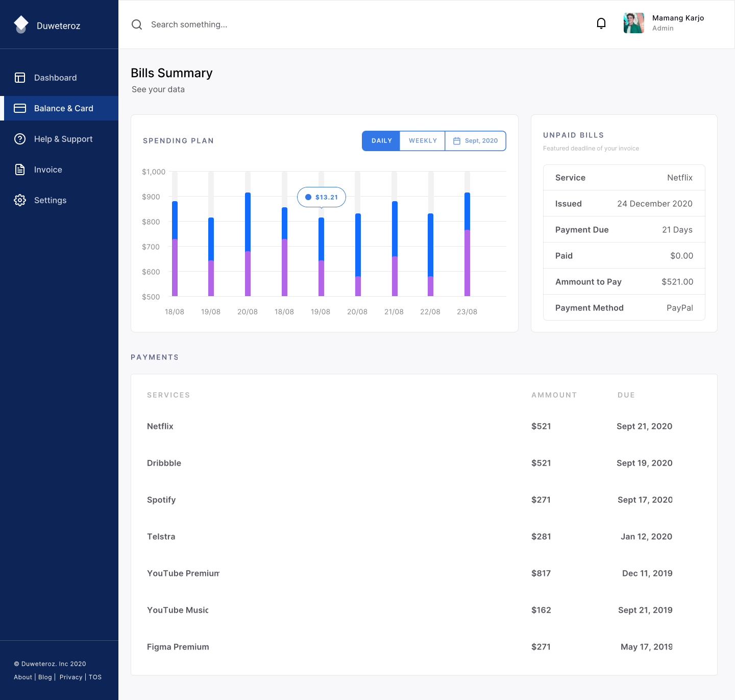Click the AMMOUNT column header
The width and height of the screenshot is (735, 700).
[554, 395]
